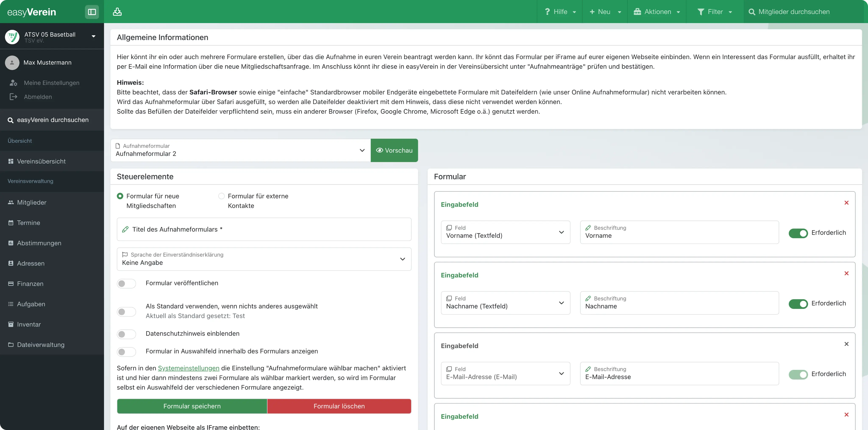Click the Aufgaben list icon

(x=11, y=304)
